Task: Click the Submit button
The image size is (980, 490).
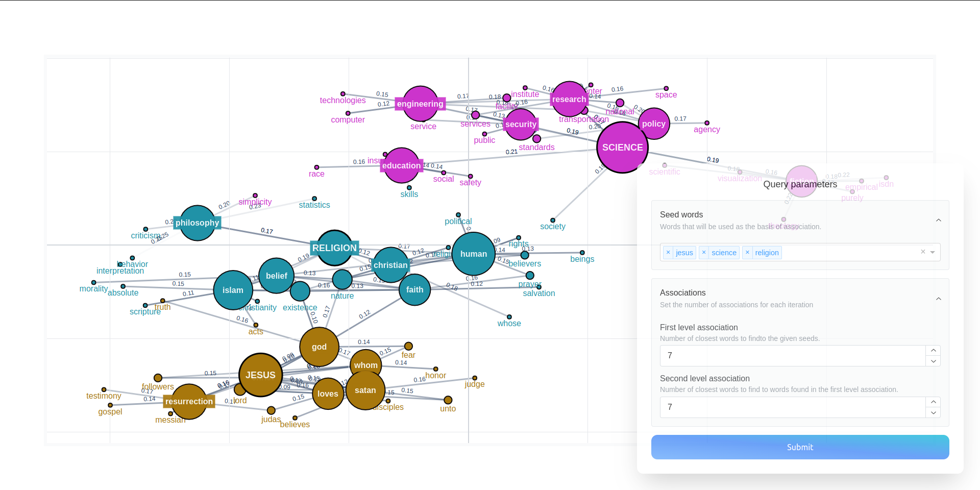Action: (x=800, y=447)
